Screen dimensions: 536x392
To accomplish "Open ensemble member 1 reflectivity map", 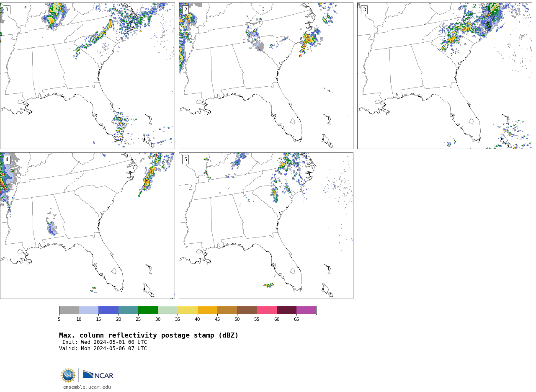I will (x=87, y=76).
